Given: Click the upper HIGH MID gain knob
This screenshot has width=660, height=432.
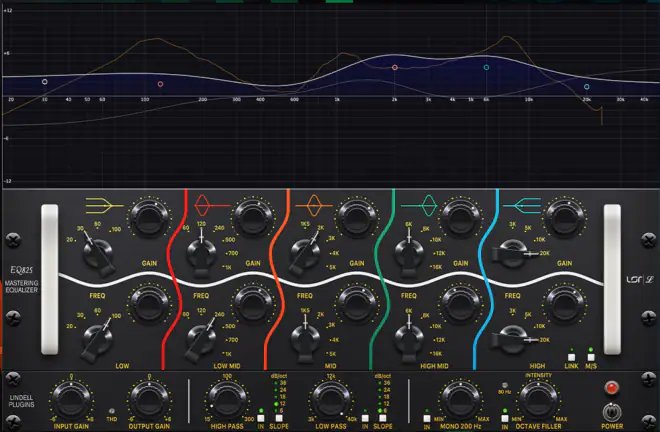Looking at the screenshot, I should coord(460,218).
